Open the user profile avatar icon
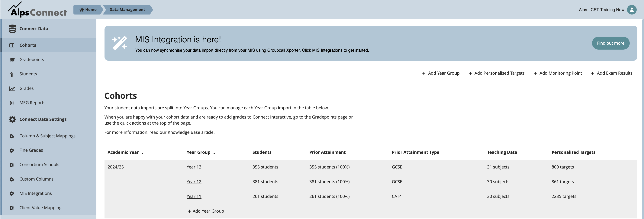Screen dimensions: 644x219 coord(632,9)
